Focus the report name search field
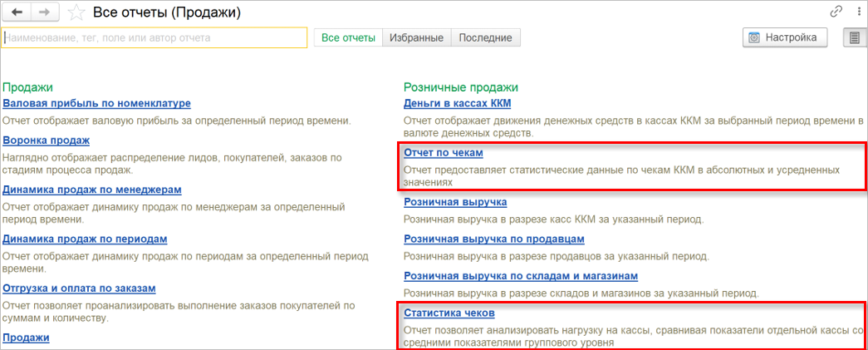Screen dimensions: 868x350 pos(154,37)
